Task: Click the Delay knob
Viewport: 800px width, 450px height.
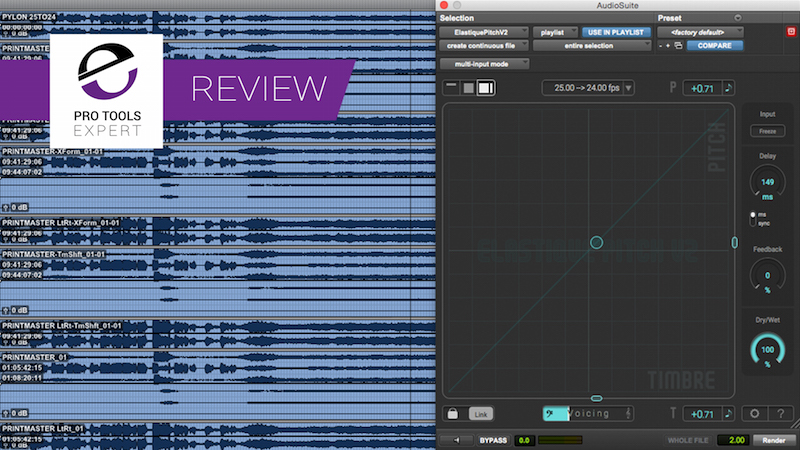Action: (x=767, y=183)
